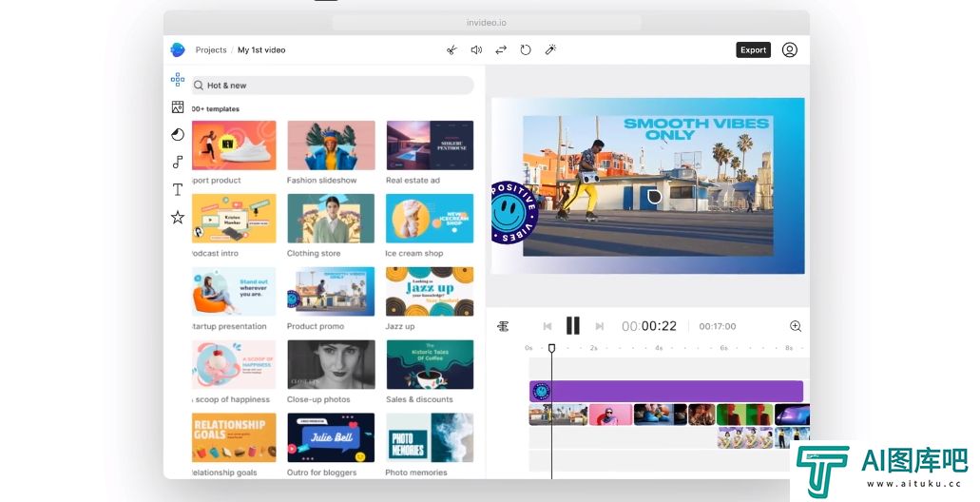The height and width of the screenshot is (502, 980).
Task: Pause the video playback
Action: [573, 326]
